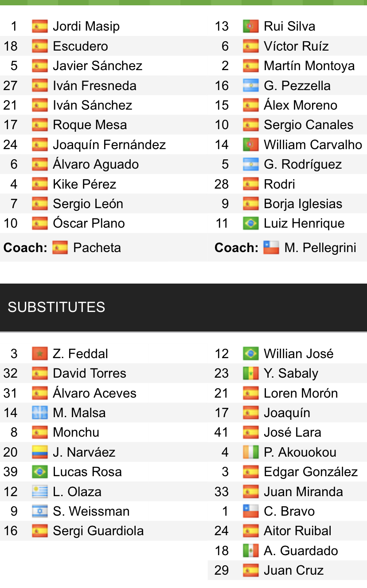
Task: Click on coach Pacheta's name
Action: pos(97,248)
